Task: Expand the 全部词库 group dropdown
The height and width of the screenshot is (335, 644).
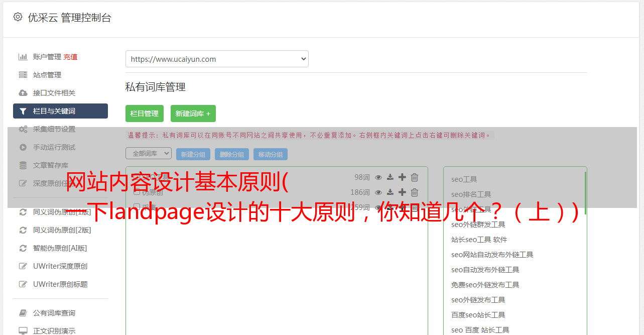Action: (149, 154)
